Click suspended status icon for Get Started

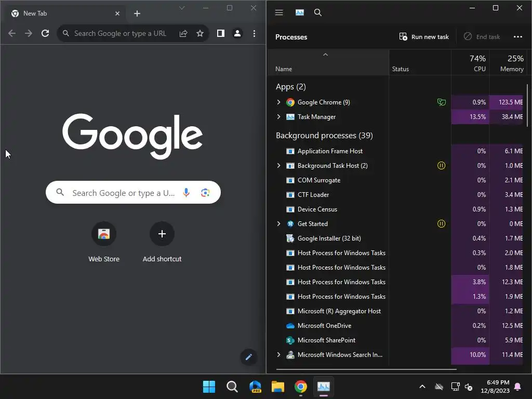pyautogui.click(x=441, y=223)
